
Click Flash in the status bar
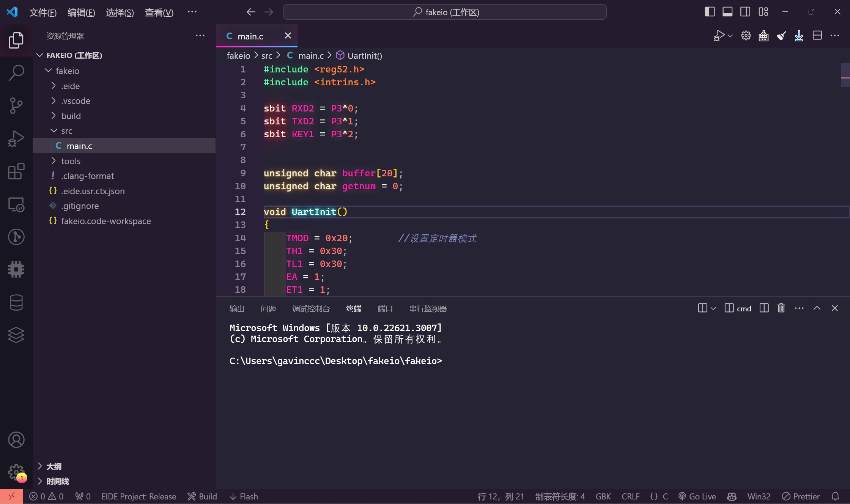(x=244, y=496)
